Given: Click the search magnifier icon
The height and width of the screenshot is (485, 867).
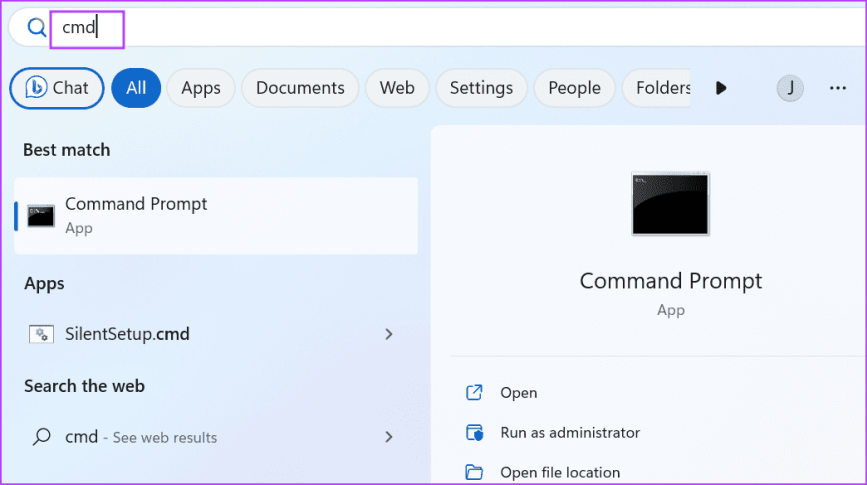Looking at the screenshot, I should click(x=36, y=28).
